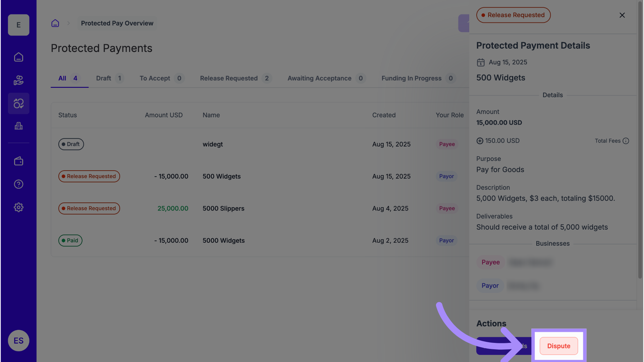644x362 pixels.
Task: Click the E workspace switcher
Action: pos(18,25)
